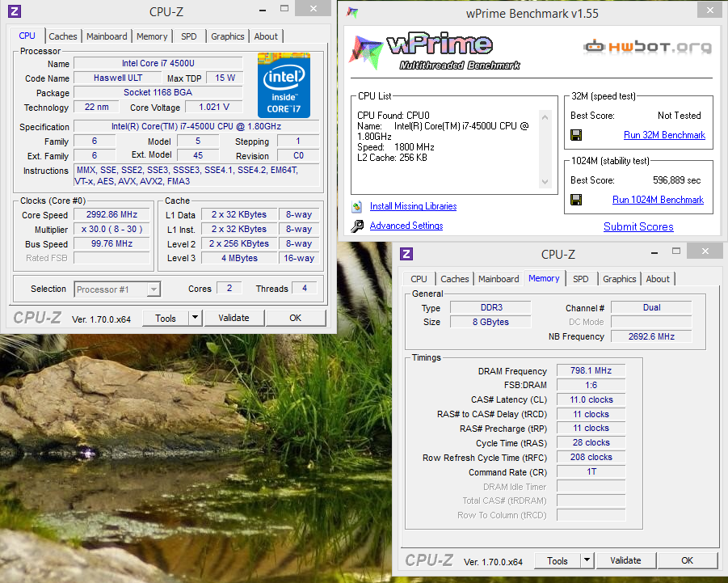Click Validate button in the CPU-Z Memory window
The image size is (728, 583).
tap(626, 560)
